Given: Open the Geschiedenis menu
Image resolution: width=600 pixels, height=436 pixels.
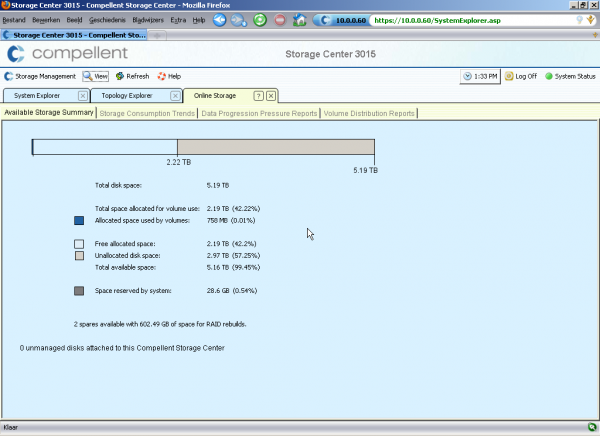Looking at the screenshot, I should coord(107,20).
